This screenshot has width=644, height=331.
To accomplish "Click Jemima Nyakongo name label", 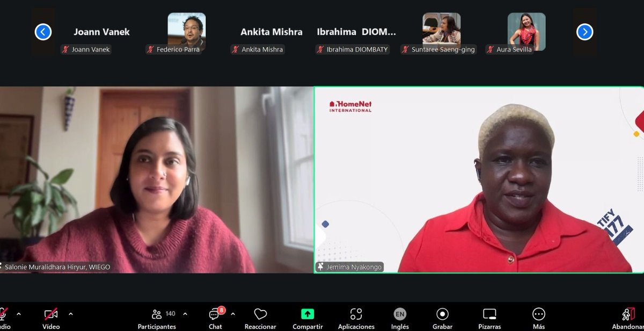I will coord(354,267).
